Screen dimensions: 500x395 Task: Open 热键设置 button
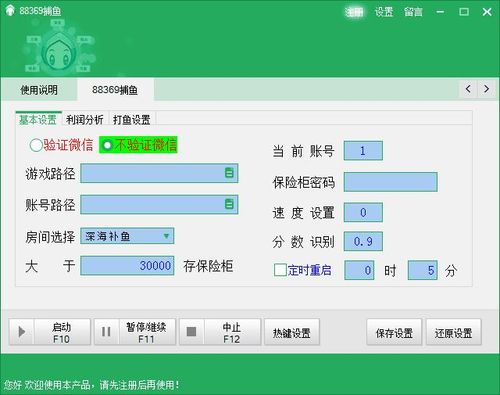point(292,332)
